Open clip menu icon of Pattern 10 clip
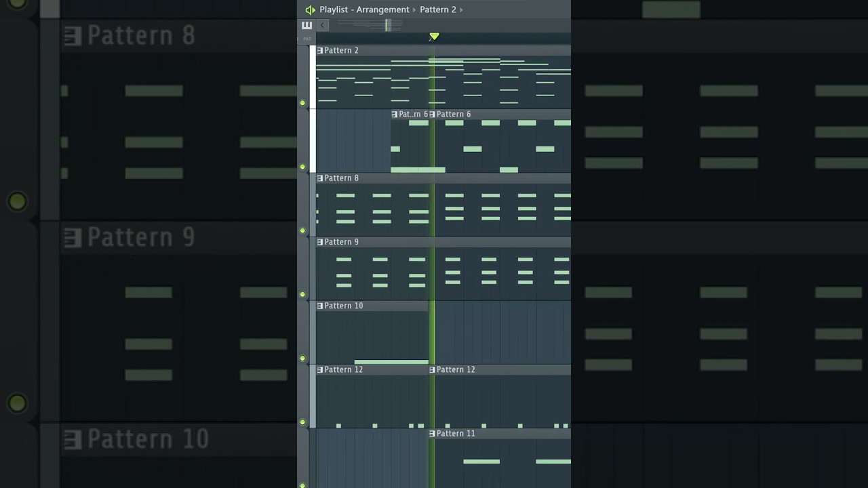This screenshot has height=488, width=868. coord(320,306)
